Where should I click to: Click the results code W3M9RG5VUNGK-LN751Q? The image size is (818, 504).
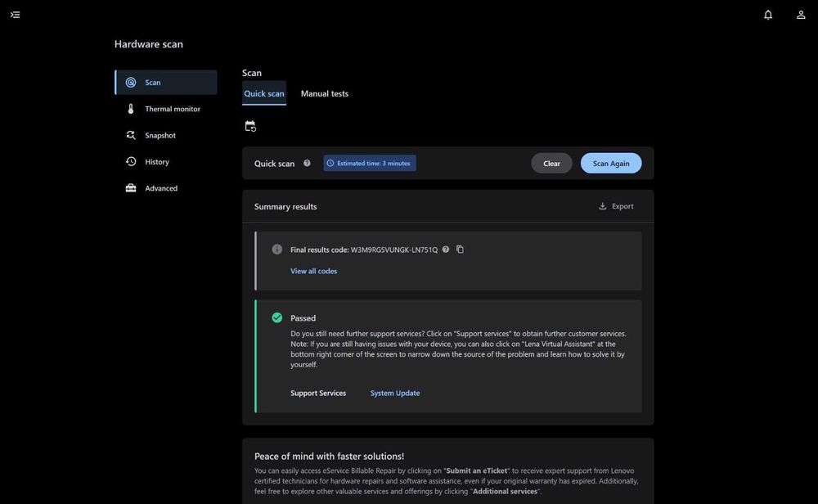tap(394, 250)
